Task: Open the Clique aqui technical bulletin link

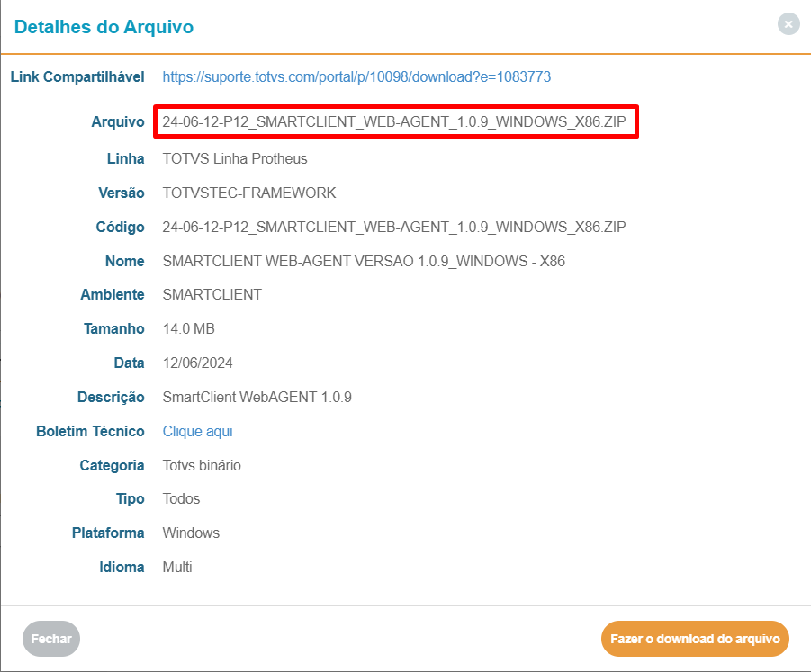Action: [x=197, y=432]
